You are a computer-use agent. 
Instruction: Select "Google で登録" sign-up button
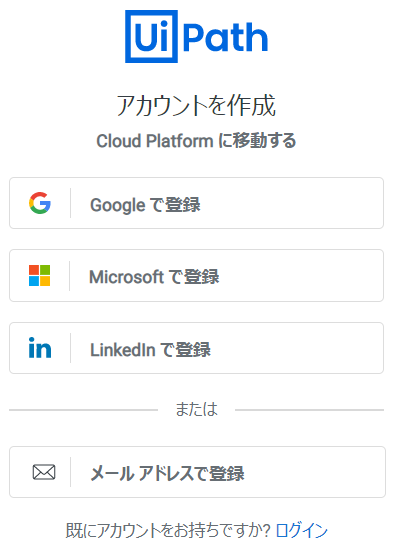[196, 203]
